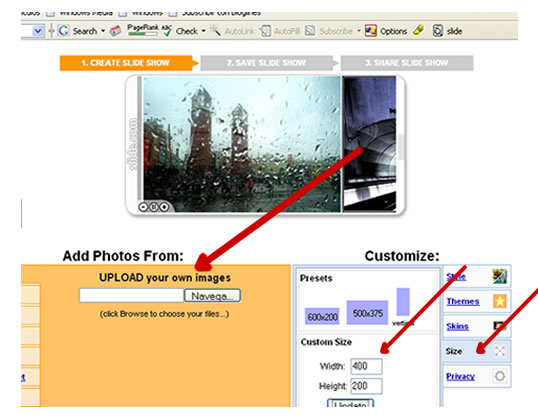This screenshot has height=418, width=538.
Task: Open the Privacy customize link
Action: [460, 376]
